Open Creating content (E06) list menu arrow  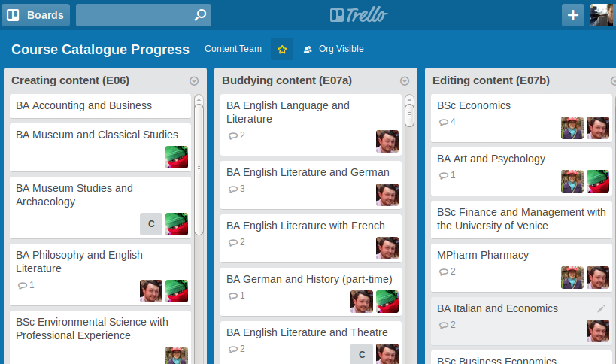[x=194, y=81]
